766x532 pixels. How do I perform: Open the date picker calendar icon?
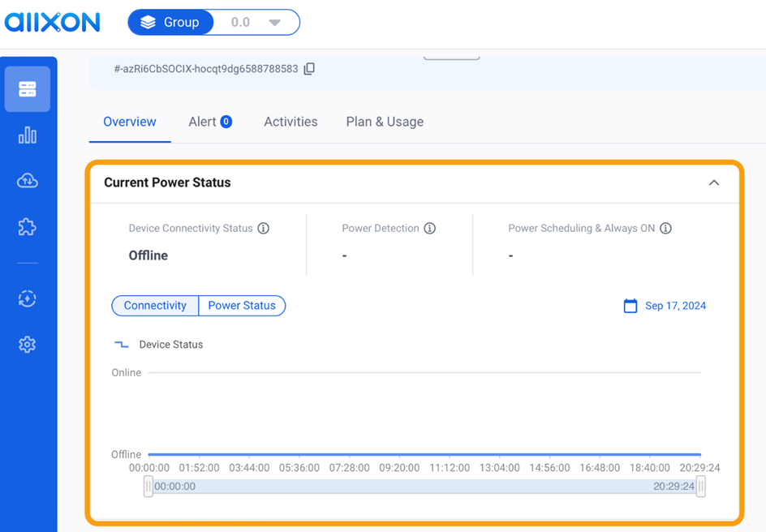[630, 306]
